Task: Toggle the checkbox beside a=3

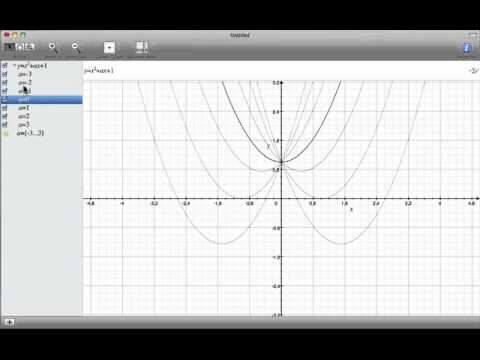Action: [x=5, y=124]
